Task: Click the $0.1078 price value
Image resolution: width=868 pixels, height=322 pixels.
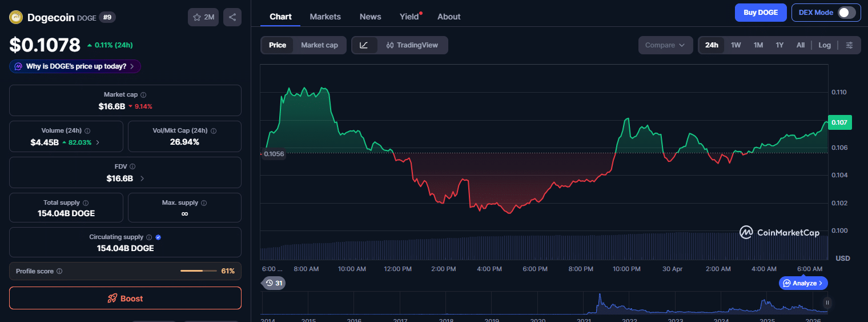Action: tap(45, 45)
